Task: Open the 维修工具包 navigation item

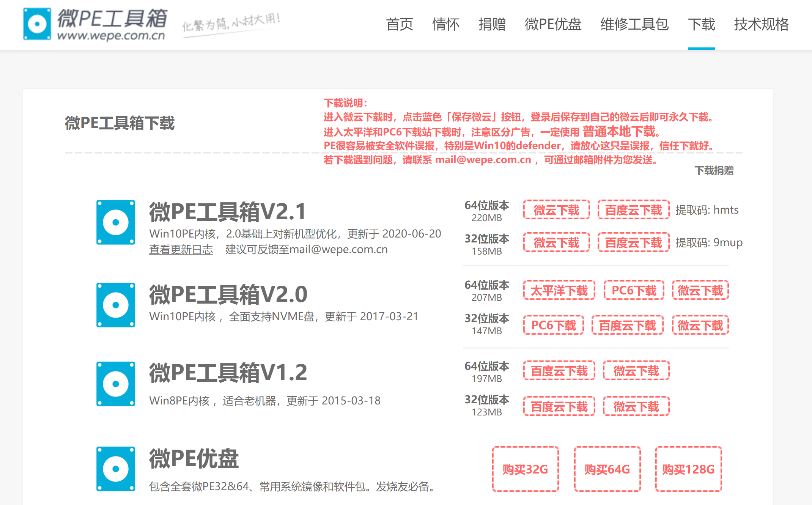Action: (635, 24)
